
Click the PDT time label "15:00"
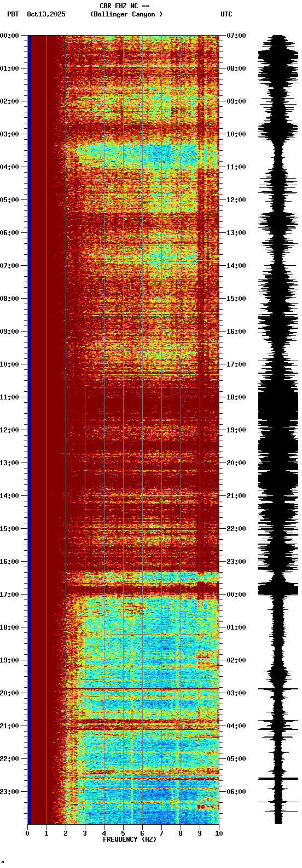(9, 529)
